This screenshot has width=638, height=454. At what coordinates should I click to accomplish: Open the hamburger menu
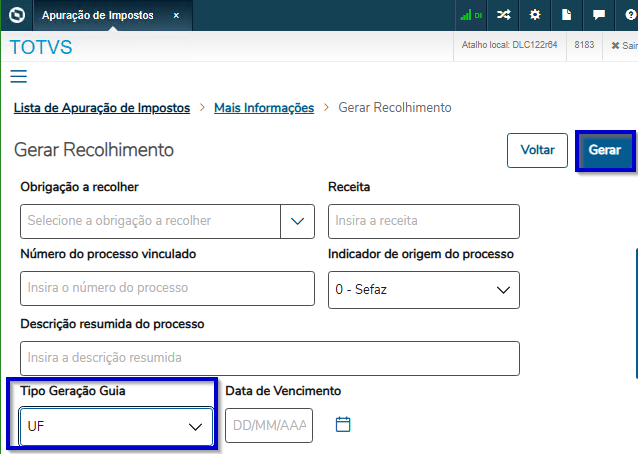pyautogui.click(x=18, y=77)
